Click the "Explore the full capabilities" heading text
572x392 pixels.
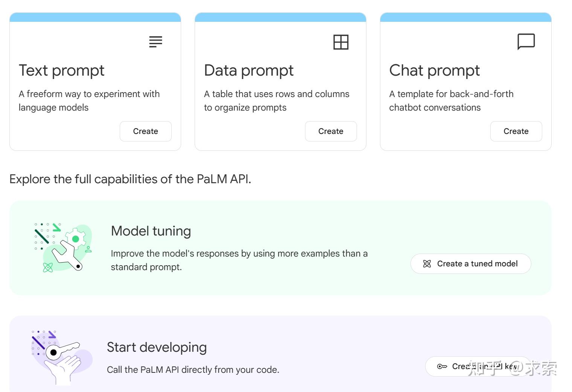130,179
